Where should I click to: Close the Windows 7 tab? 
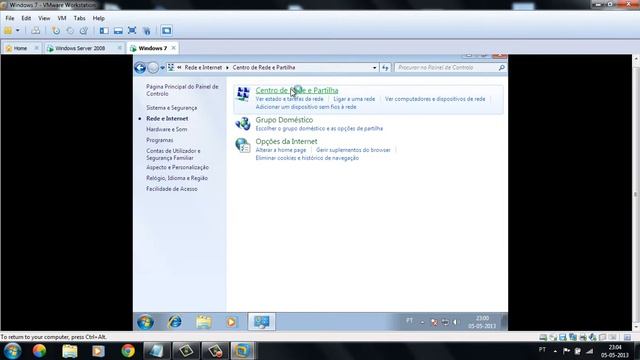[173, 48]
